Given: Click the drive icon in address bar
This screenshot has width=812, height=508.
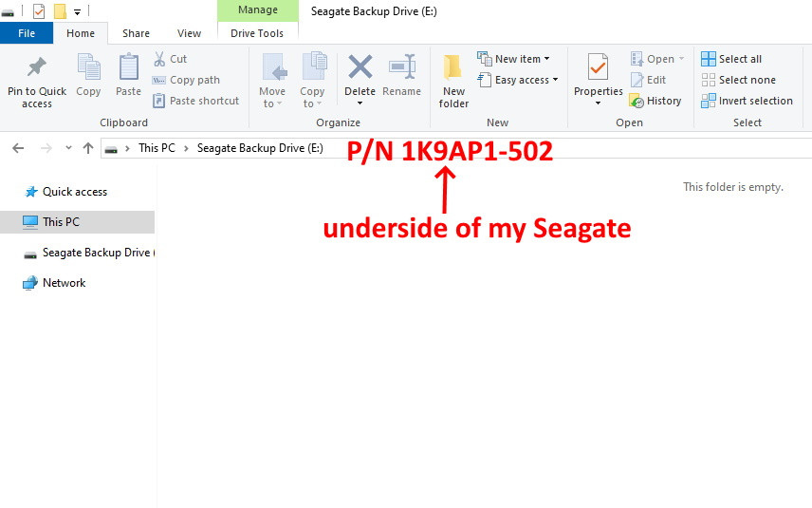Looking at the screenshot, I should [x=111, y=149].
